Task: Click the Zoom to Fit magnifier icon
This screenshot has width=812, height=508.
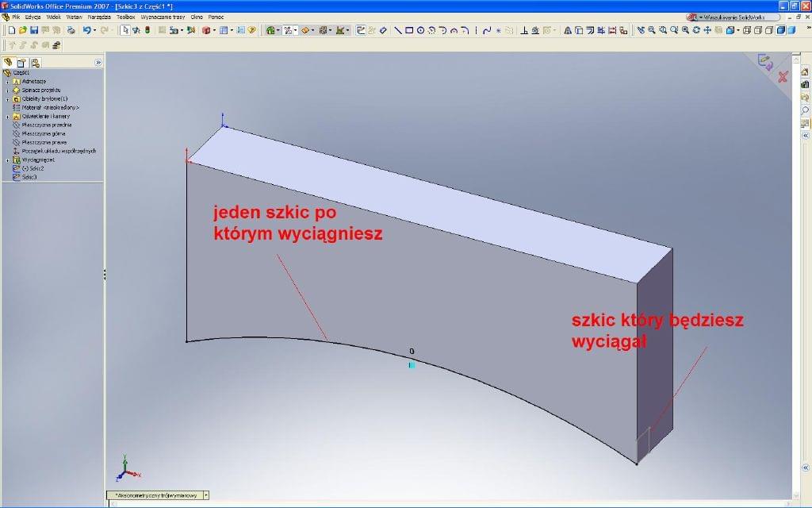Action: (652, 31)
